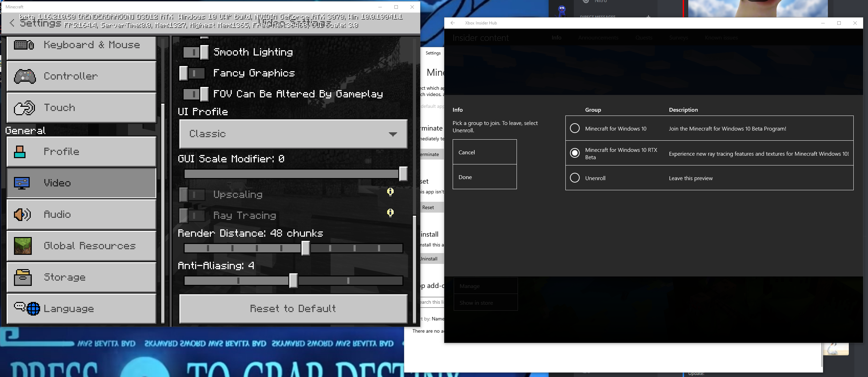This screenshot has width=868, height=377.
Task: Select the Audio speaker icon
Action: (22, 214)
